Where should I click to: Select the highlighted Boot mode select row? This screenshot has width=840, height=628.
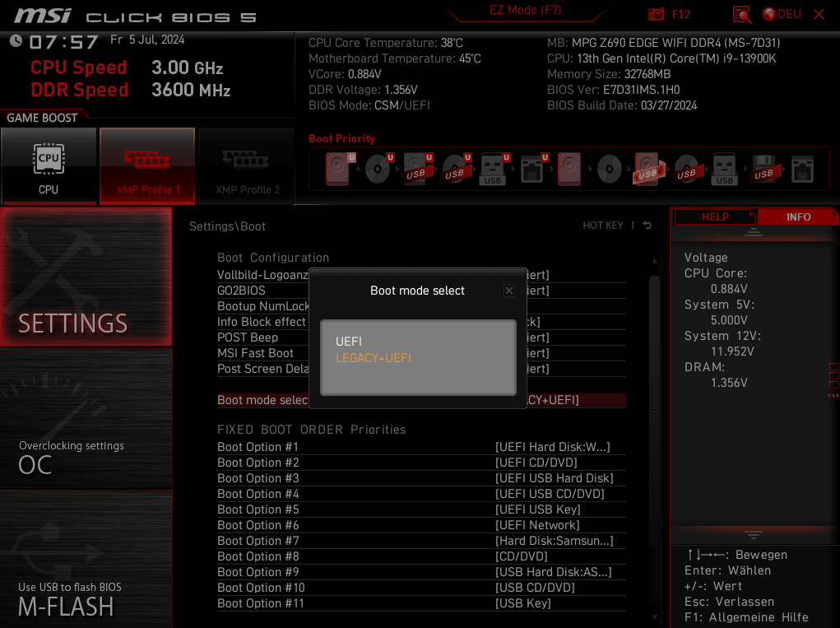421,400
